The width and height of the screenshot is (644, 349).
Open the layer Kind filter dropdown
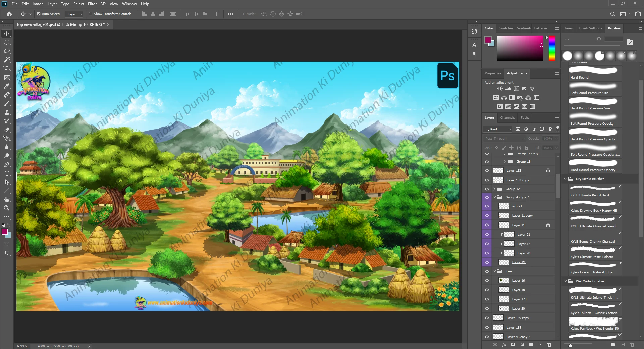pos(498,129)
